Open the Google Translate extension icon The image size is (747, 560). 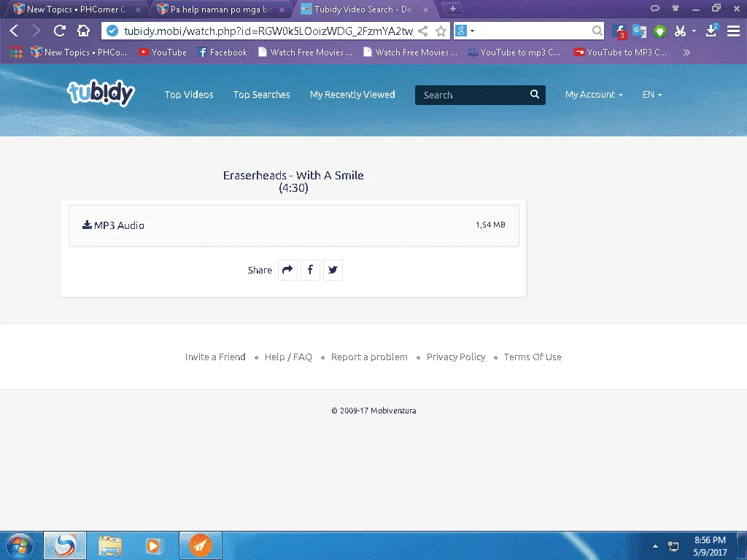click(x=639, y=31)
